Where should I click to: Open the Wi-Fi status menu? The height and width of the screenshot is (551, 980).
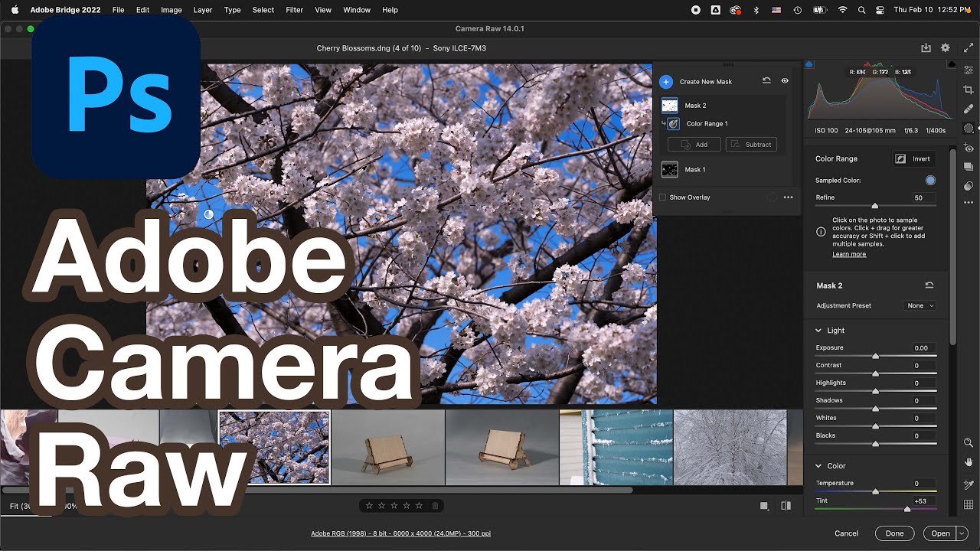pos(842,10)
